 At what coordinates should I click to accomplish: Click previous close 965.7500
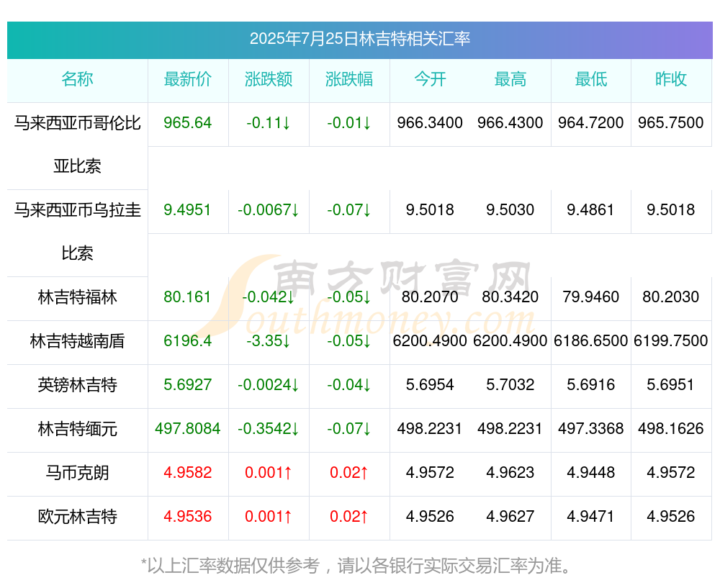click(x=671, y=123)
